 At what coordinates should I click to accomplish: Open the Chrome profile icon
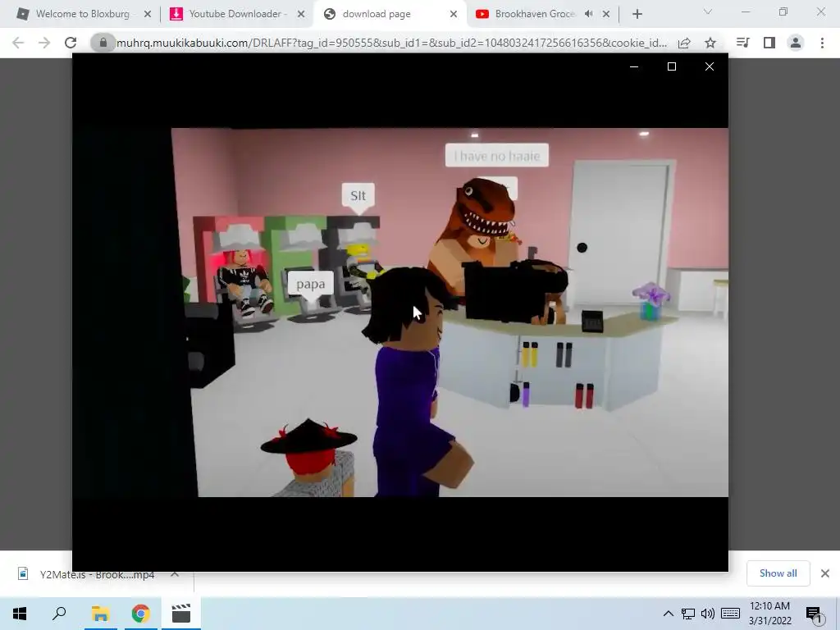tap(796, 43)
